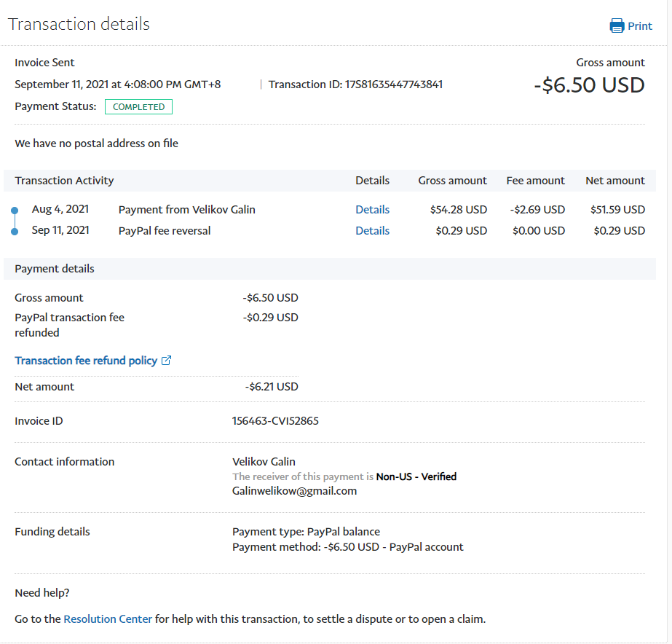
Task: Click the Sep 11 timeline dot
Action: pyautogui.click(x=14, y=232)
